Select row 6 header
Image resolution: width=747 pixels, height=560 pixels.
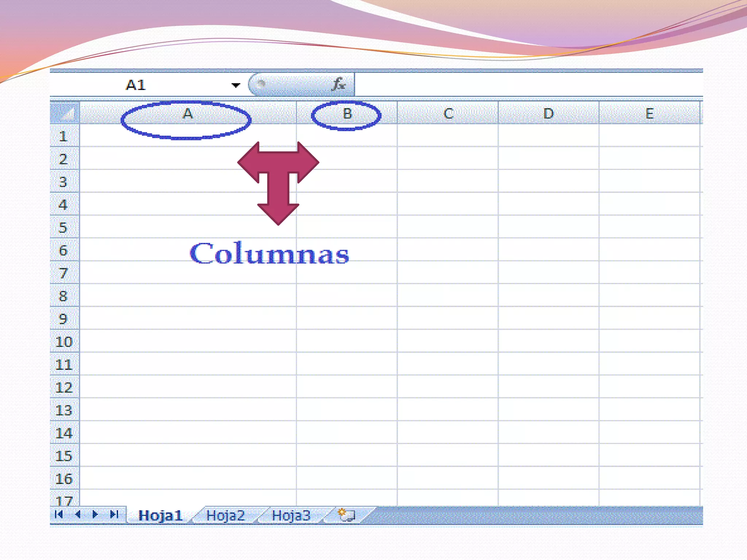click(x=64, y=250)
